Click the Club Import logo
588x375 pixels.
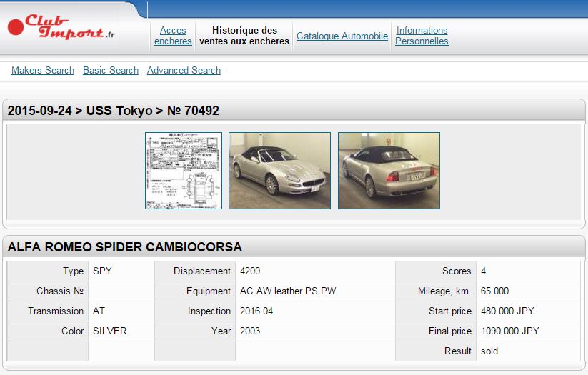click(x=61, y=29)
